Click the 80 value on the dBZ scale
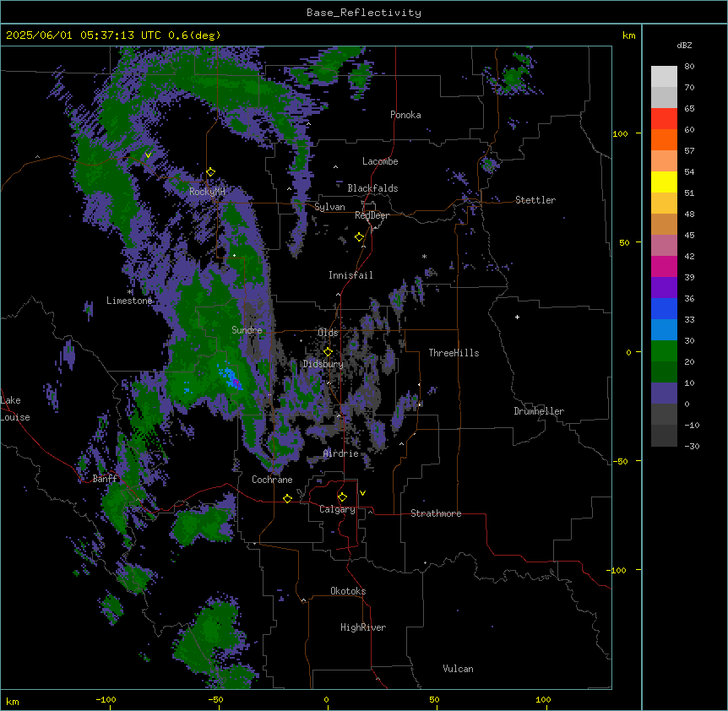This screenshot has height=711, width=728. pyautogui.click(x=689, y=67)
